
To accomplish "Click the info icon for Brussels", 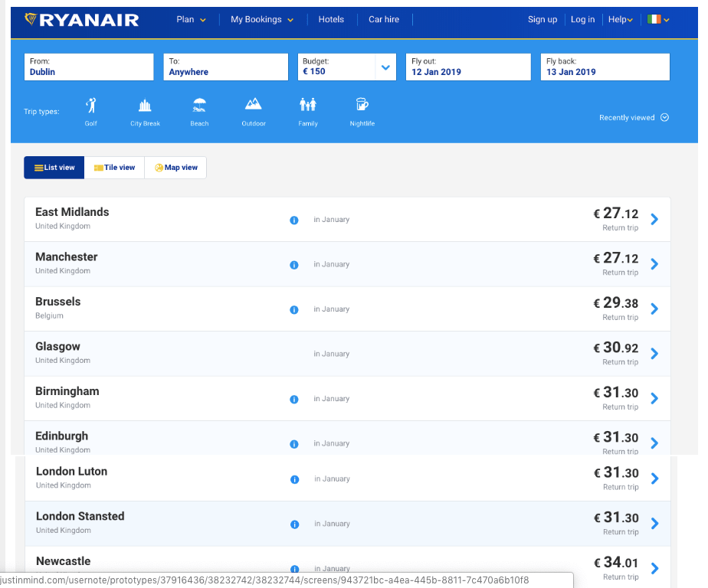I will coord(294,309).
